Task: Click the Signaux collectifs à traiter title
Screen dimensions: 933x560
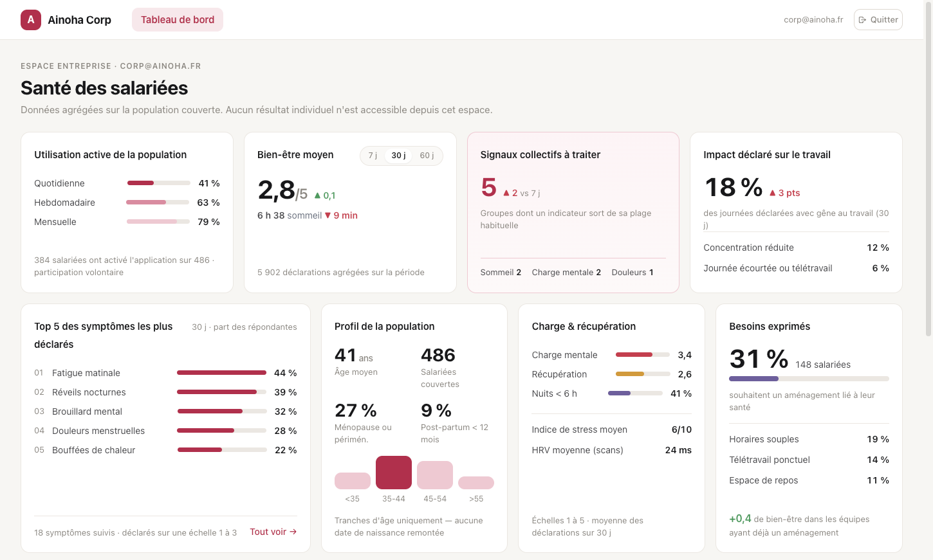Action: pyautogui.click(x=540, y=155)
